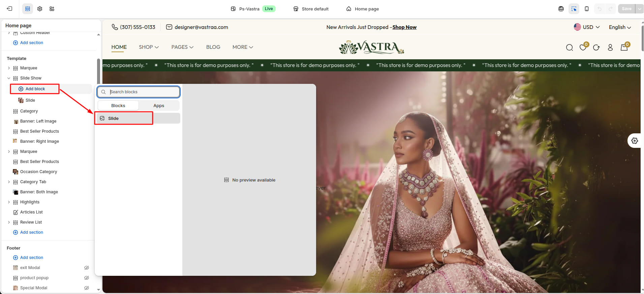Click the search icon in store header
Image resolution: width=644 pixels, height=294 pixels.
[570, 47]
